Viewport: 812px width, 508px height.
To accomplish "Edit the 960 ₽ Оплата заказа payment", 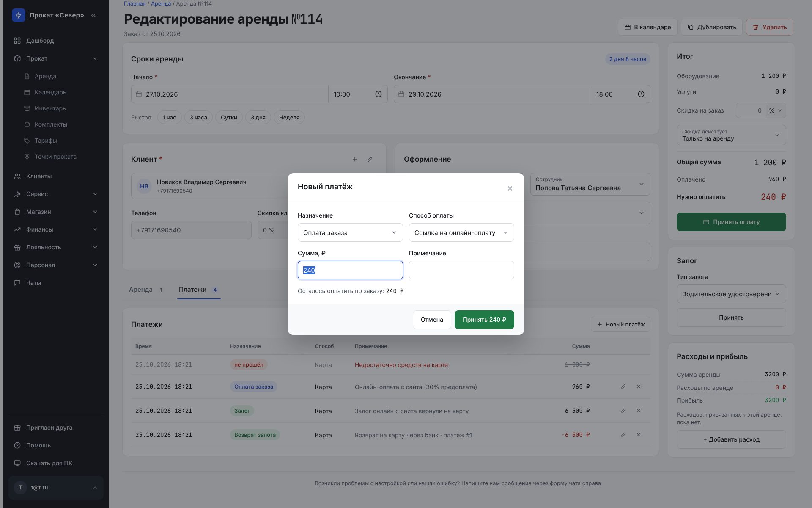I will [x=623, y=387].
